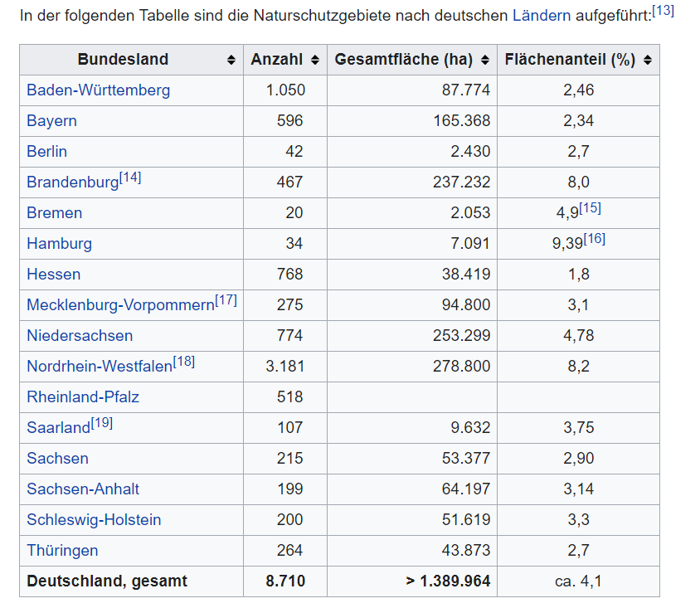
Task: Open the Ländern link
Action: coord(542,16)
